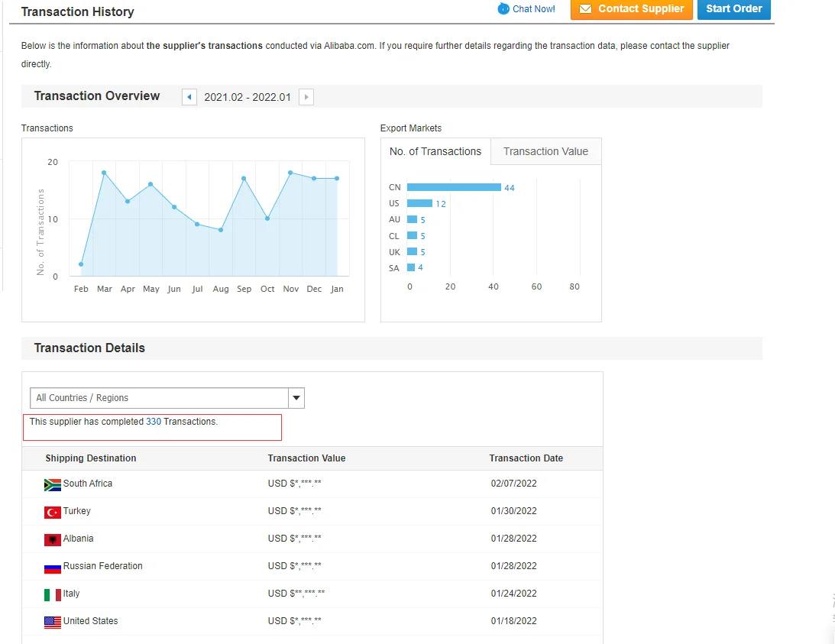The image size is (835, 644).
Task: Click the 330 transactions count link
Action: (154, 422)
